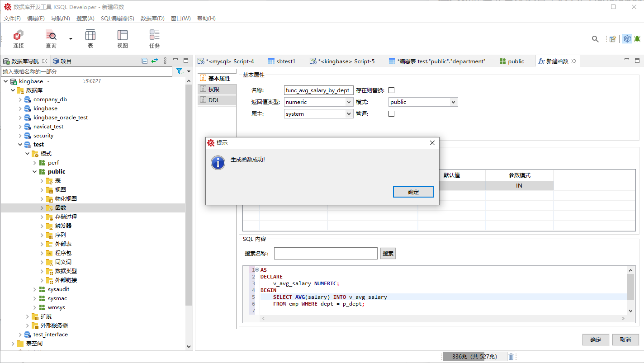This screenshot has height=363, width=644.
Task: Click the 搜索名称 input field
Action: click(325, 254)
